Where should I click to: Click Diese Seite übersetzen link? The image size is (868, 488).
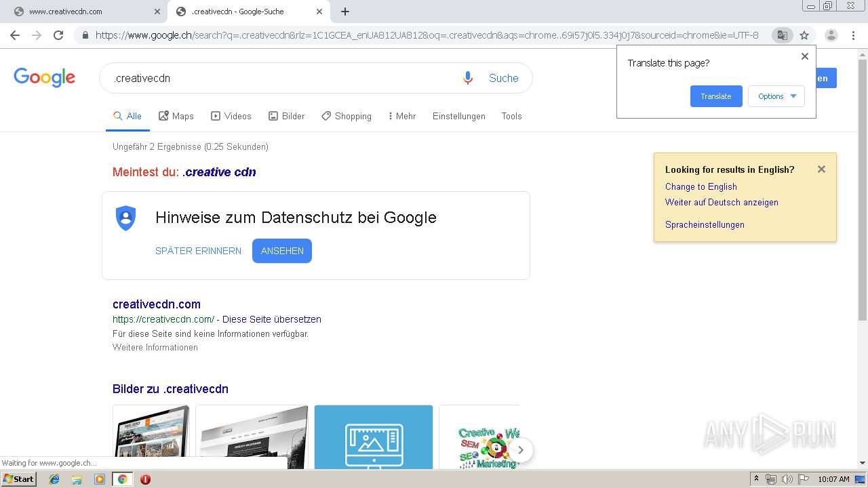(272, 319)
